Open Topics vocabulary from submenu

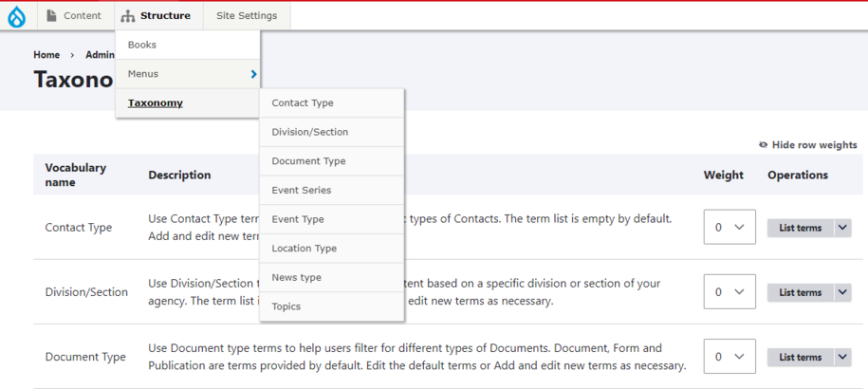coord(286,306)
